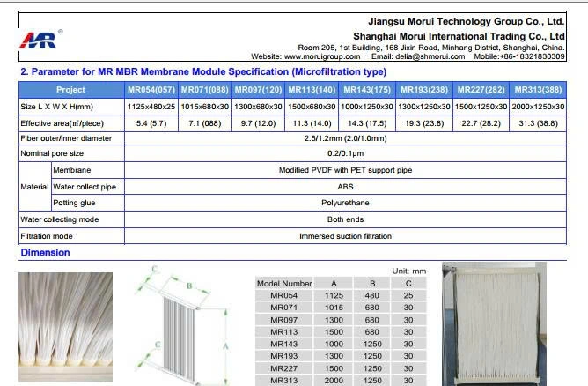Select the Jiangsu Morui Technology Group title
Viewport: 588px width, 386px height.
467,21
